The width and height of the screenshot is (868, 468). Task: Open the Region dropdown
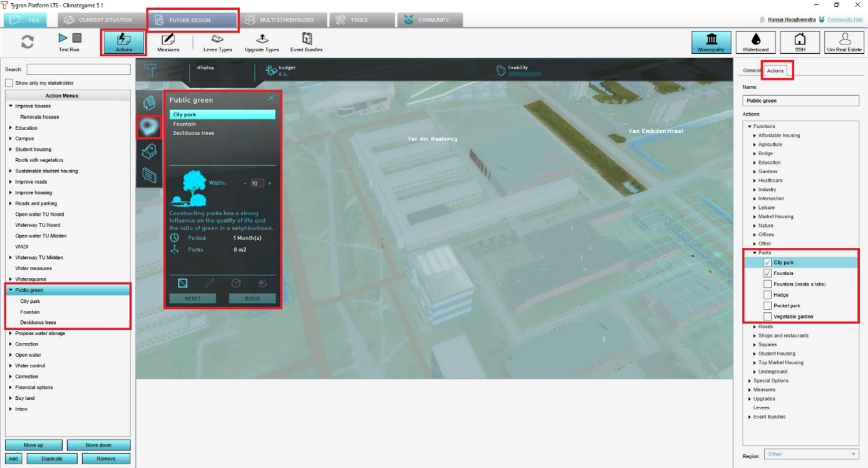(x=811, y=454)
